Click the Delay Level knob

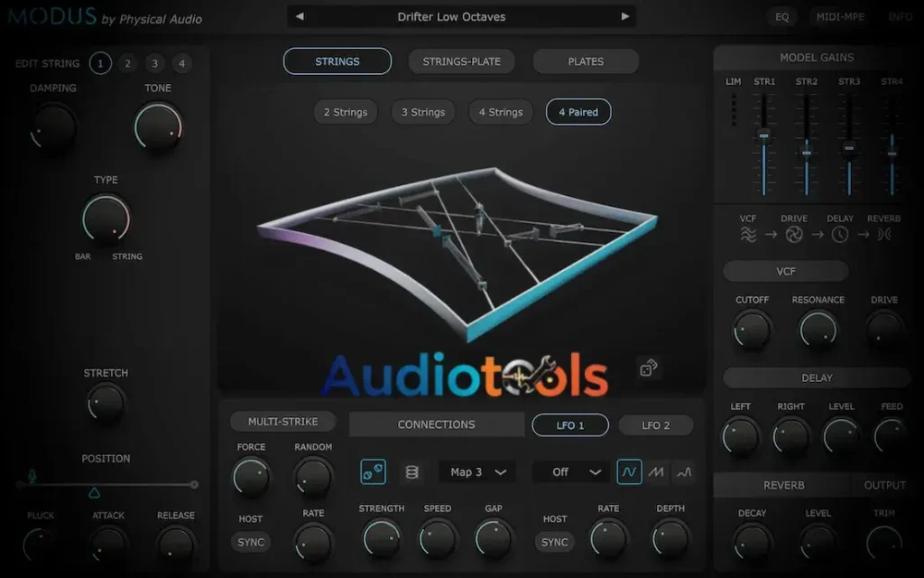click(x=841, y=437)
